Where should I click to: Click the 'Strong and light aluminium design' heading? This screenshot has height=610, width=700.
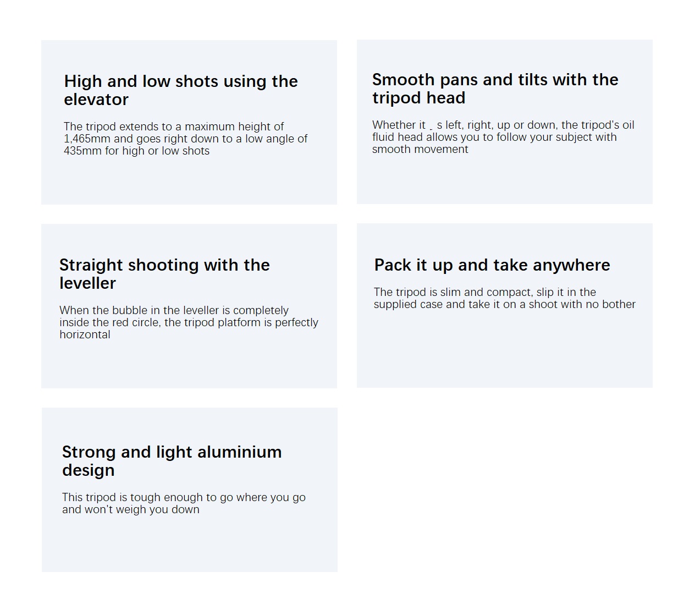point(172,461)
